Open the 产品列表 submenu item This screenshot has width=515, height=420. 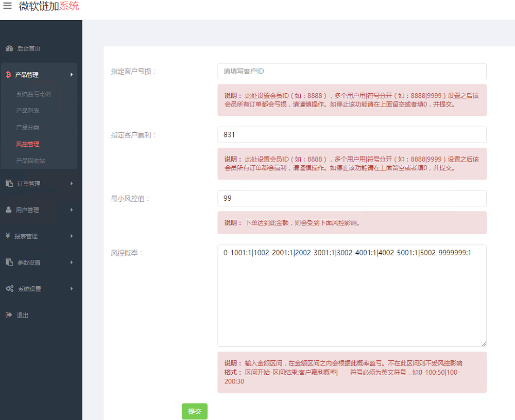coord(28,111)
